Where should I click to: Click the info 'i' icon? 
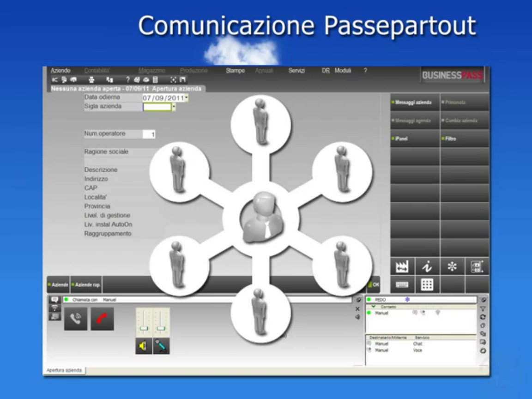[427, 266]
